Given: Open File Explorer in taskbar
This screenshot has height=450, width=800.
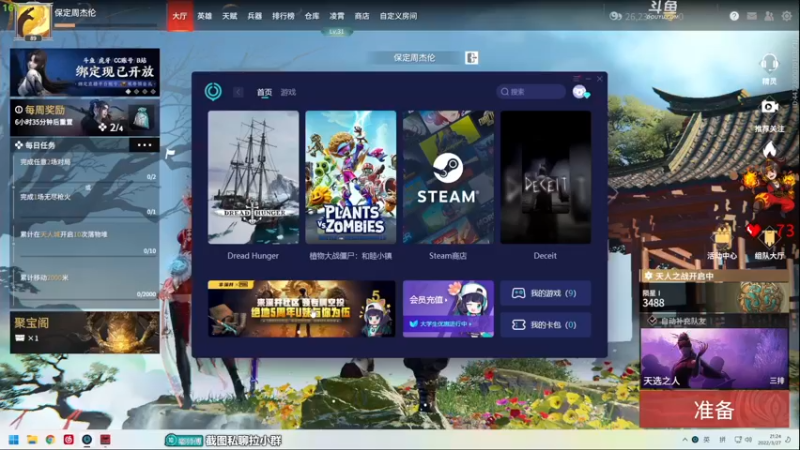Looking at the screenshot, I should tap(32, 440).
